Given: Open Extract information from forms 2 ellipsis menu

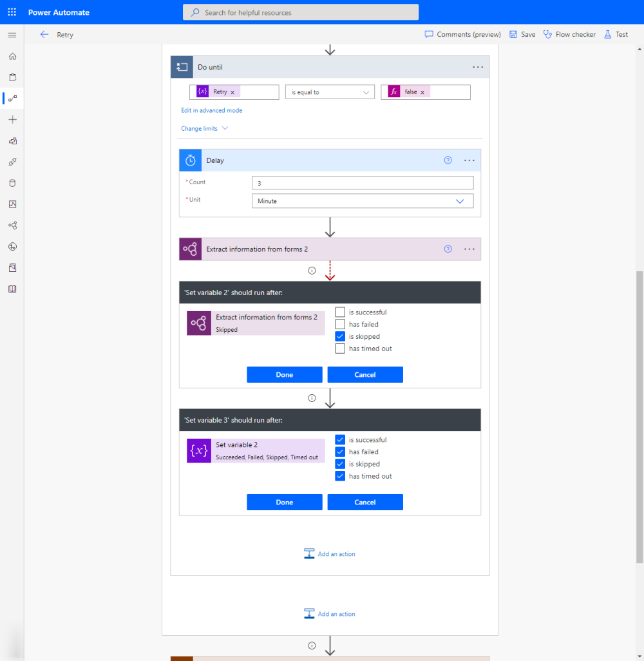Looking at the screenshot, I should point(469,249).
